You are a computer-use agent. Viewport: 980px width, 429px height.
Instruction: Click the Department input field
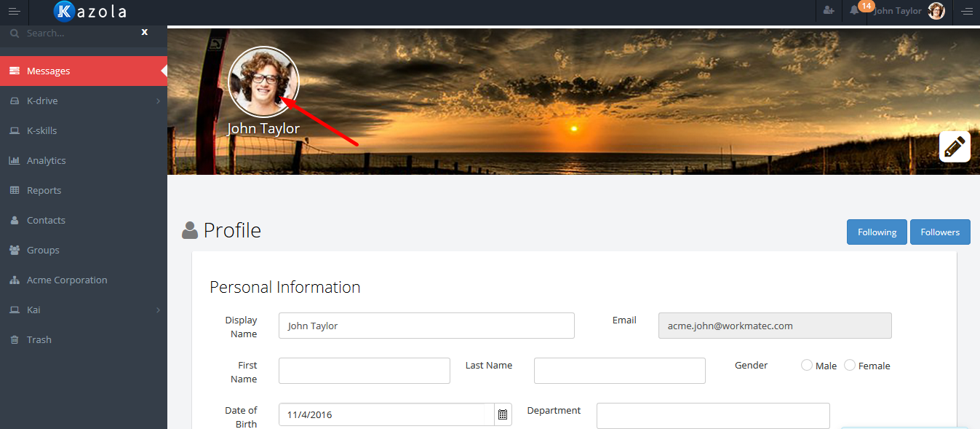tap(713, 416)
